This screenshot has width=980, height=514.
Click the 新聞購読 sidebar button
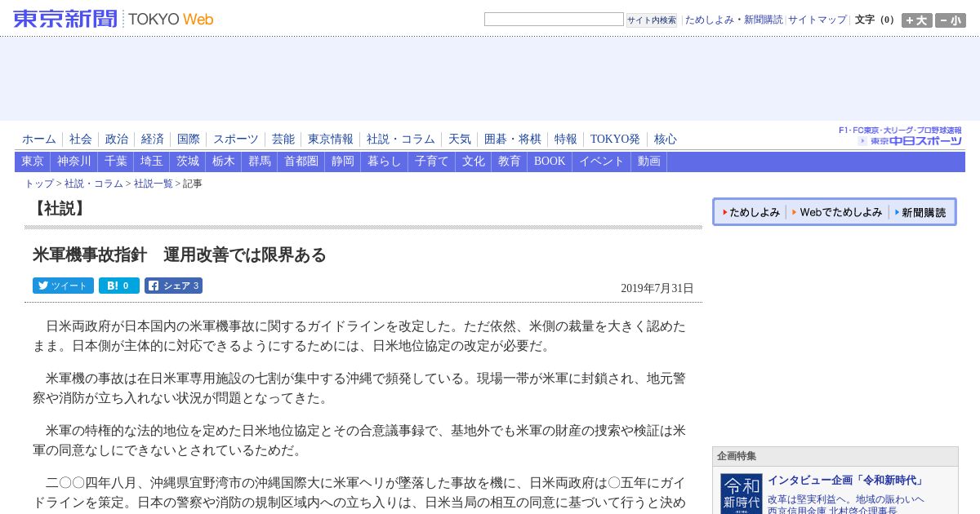(x=920, y=212)
